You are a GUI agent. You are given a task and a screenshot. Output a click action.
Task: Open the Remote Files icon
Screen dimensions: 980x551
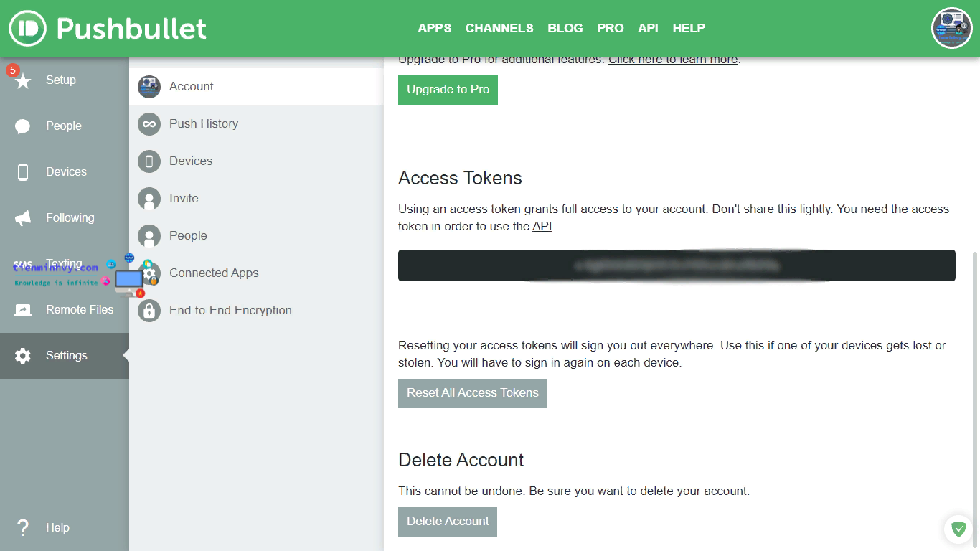coord(23,310)
